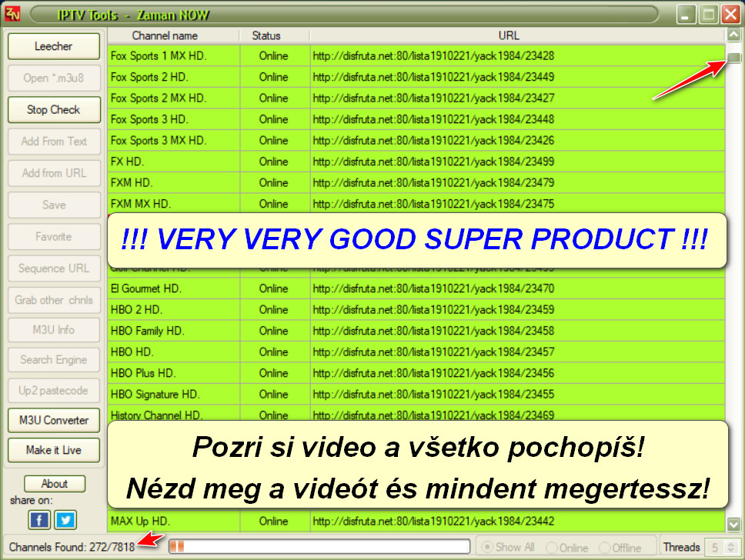The height and width of the screenshot is (560, 745).
Task: Click Online status of FXM HD.
Action: pyautogui.click(x=274, y=182)
